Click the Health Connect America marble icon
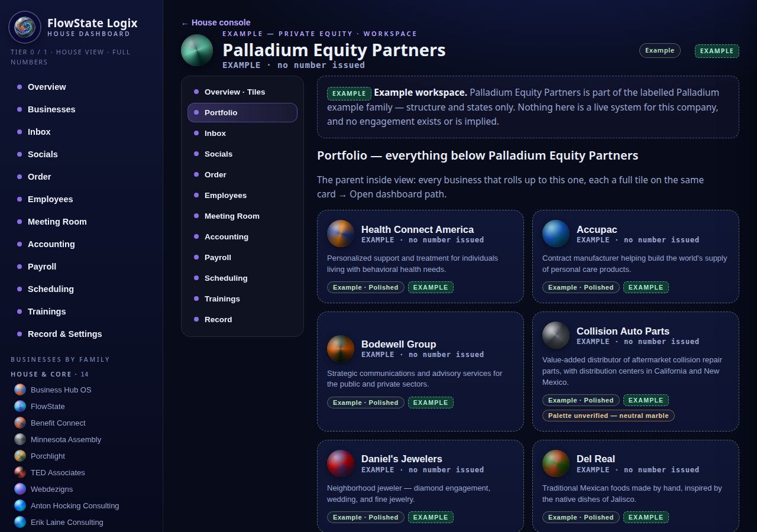 click(x=341, y=233)
